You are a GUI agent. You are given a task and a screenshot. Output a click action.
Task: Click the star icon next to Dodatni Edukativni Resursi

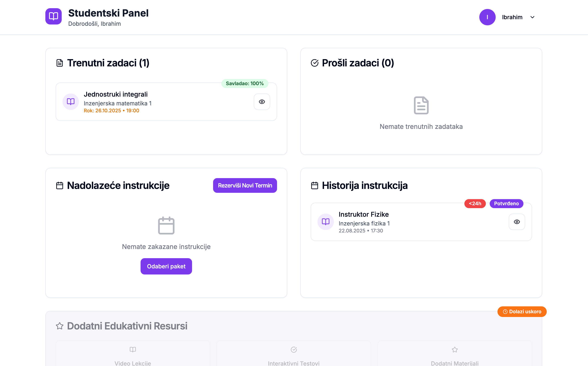[x=59, y=326]
